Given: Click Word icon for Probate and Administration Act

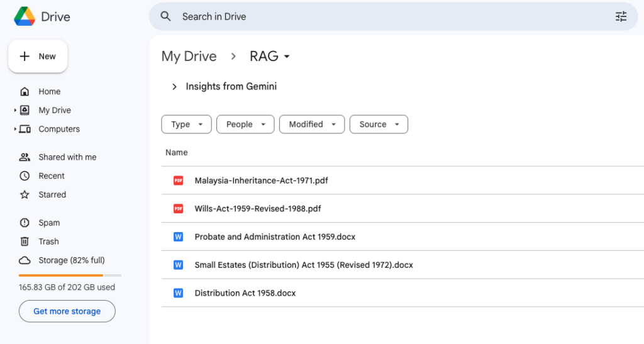Looking at the screenshot, I should 178,237.
